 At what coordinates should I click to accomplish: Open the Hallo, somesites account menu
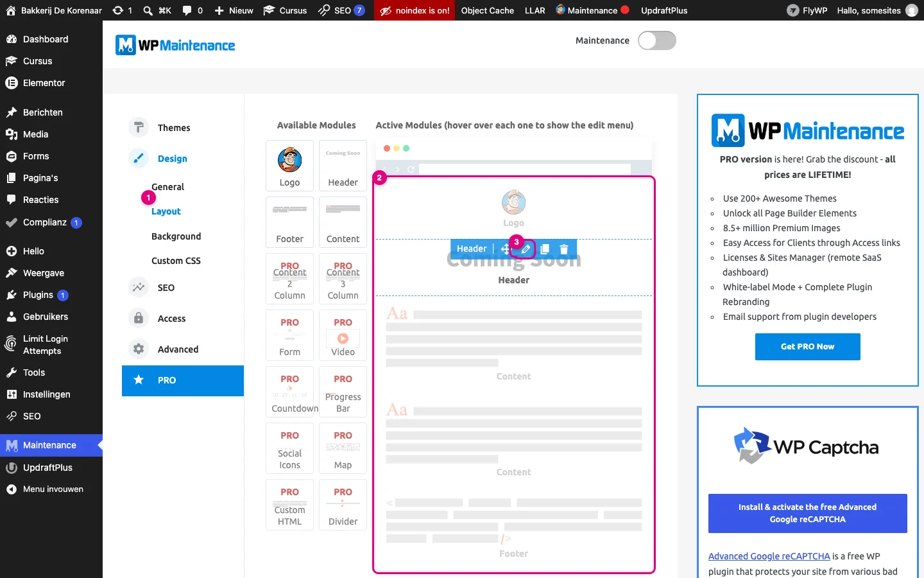coord(877,10)
